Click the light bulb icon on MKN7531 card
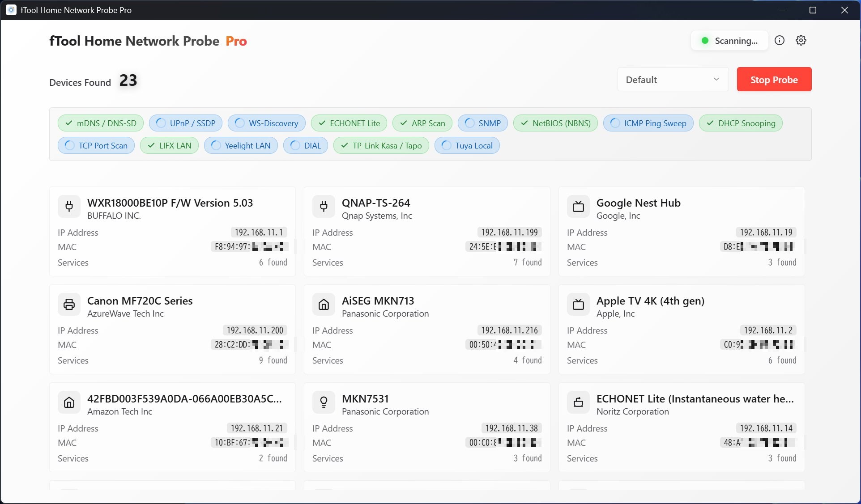The height and width of the screenshot is (504, 861). click(324, 402)
